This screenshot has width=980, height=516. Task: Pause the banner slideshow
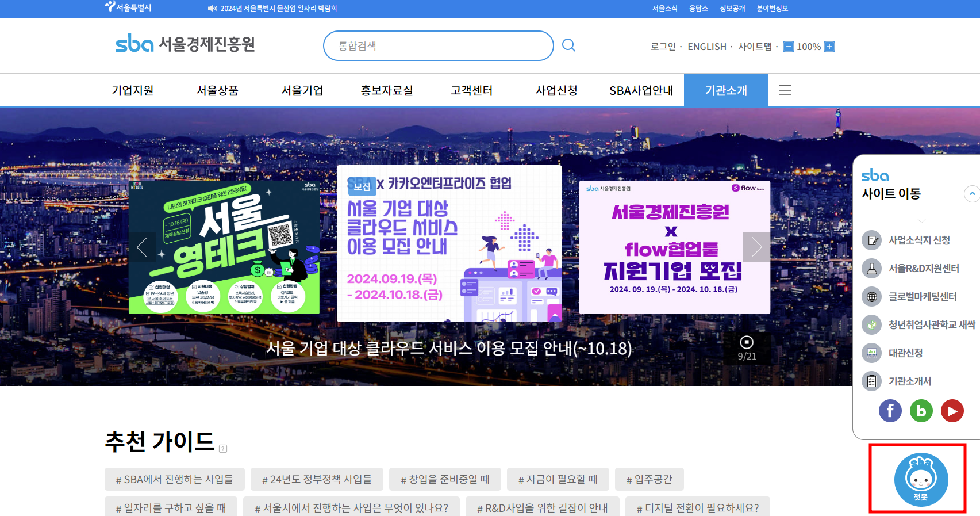click(x=747, y=342)
